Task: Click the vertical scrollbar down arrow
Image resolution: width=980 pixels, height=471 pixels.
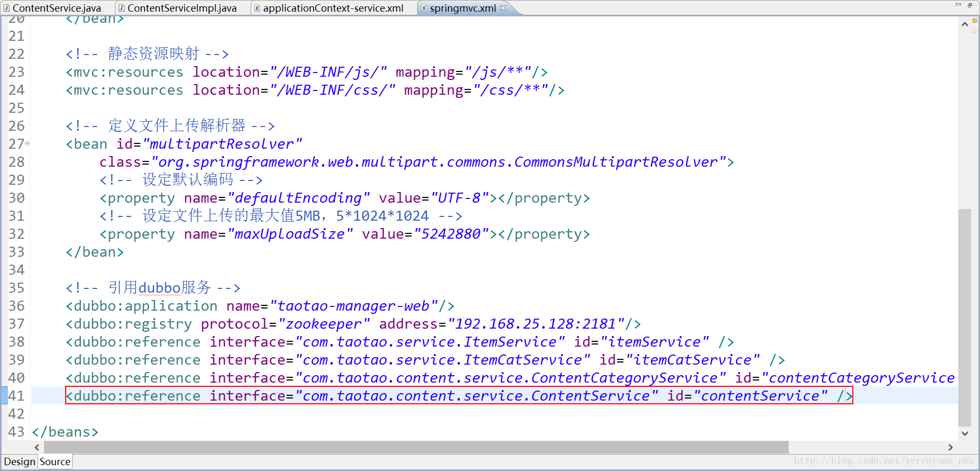Action: coord(965,433)
